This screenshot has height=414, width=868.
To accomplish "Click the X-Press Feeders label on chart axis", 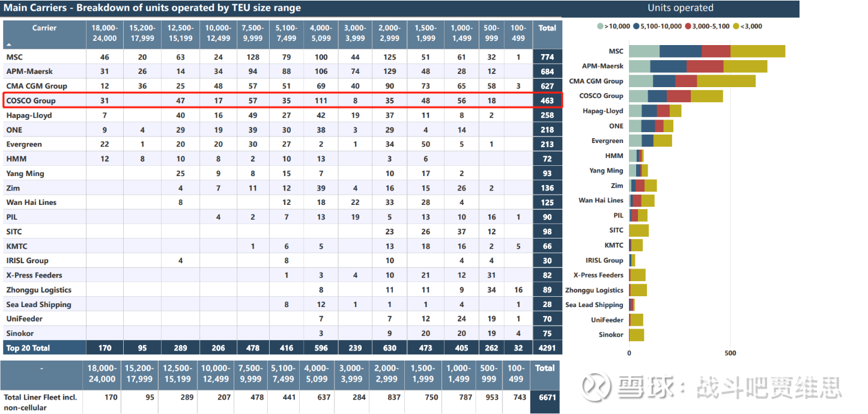I will [x=598, y=275].
